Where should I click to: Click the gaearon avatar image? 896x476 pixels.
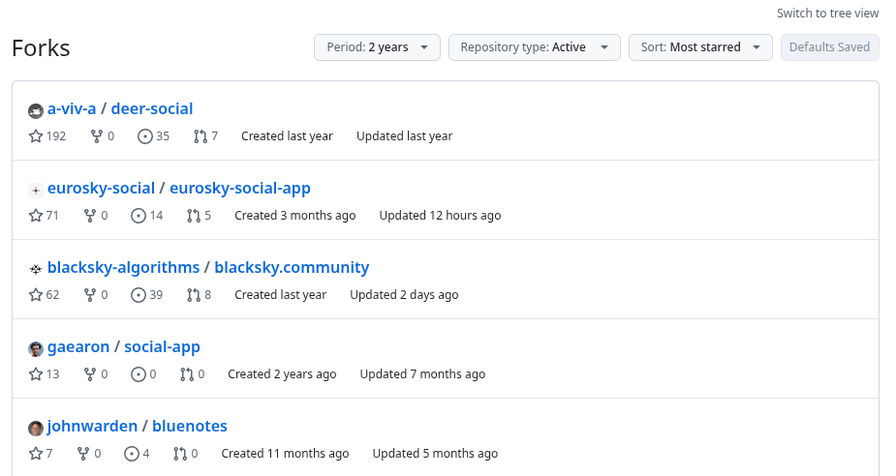(35, 349)
